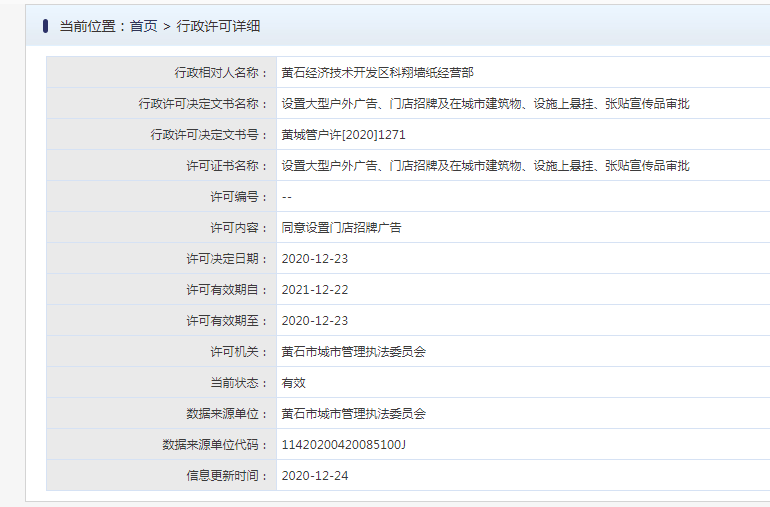Select the 行政许可决定文书名称 value text
Image resolution: width=770 pixels, height=507 pixels.
[485, 104]
